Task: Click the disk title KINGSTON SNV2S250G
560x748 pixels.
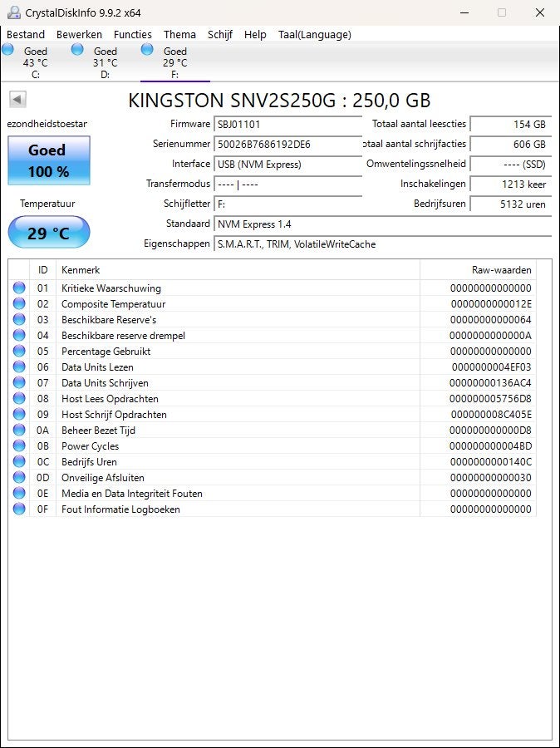Action: [279, 101]
